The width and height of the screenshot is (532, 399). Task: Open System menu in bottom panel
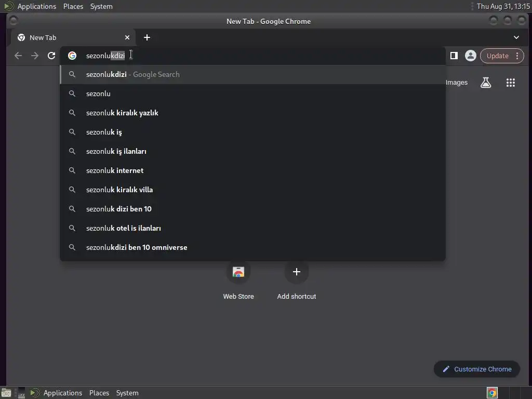pos(127,393)
